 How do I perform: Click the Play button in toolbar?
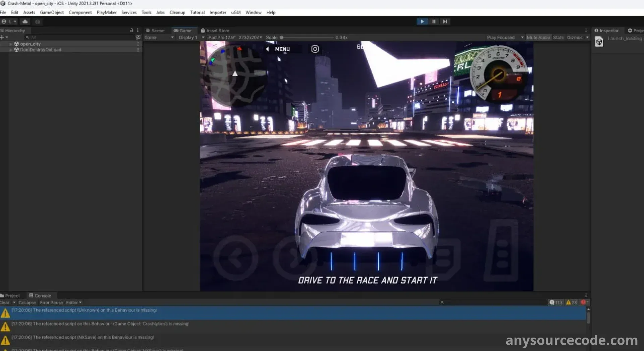(x=422, y=21)
